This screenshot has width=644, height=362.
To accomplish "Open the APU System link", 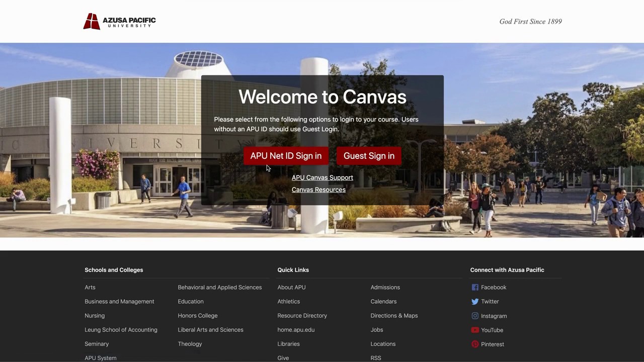I will click(x=101, y=358).
